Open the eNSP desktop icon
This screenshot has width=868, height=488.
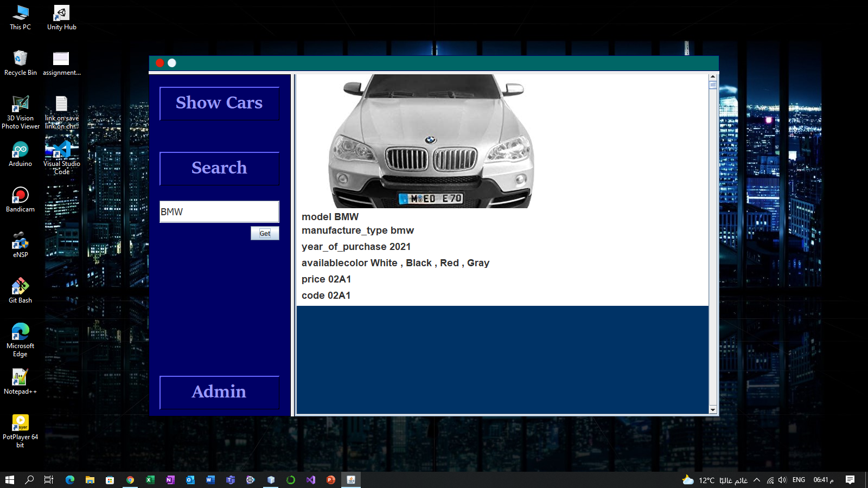pos(20,245)
